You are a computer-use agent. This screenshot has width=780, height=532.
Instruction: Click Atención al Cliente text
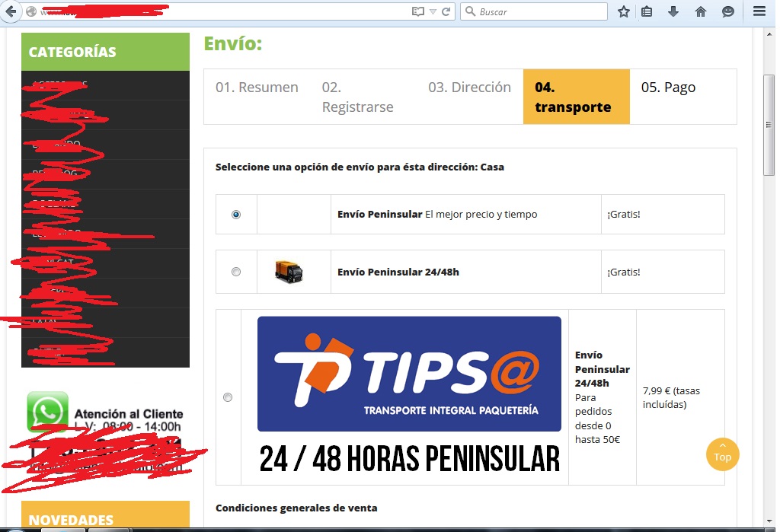(129, 414)
